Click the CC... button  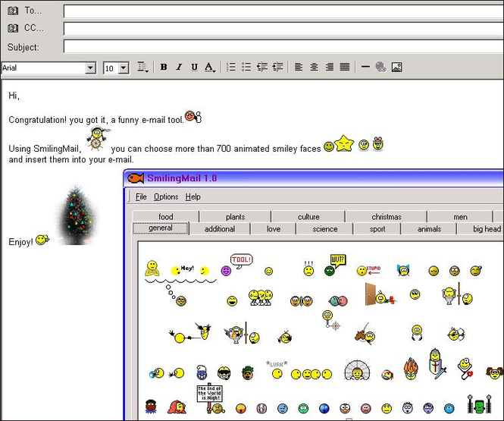(x=34, y=28)
